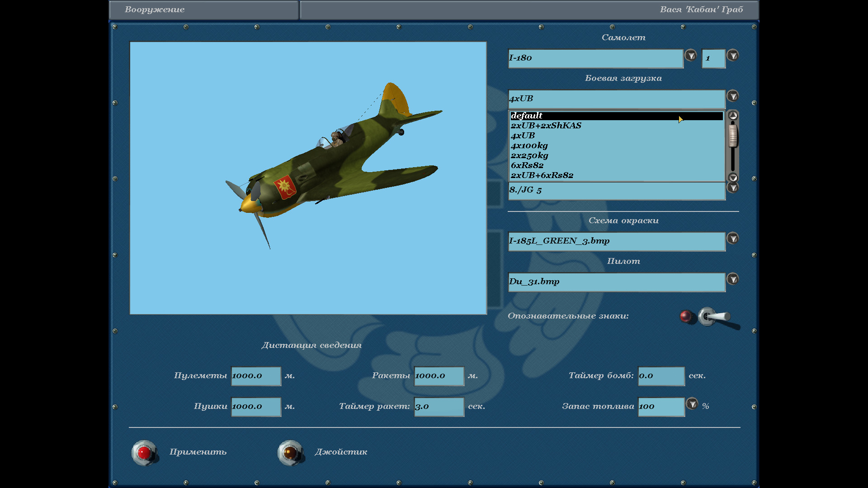
Task: Click scroll-down arrow of loadout list
Action: (733, 178)
